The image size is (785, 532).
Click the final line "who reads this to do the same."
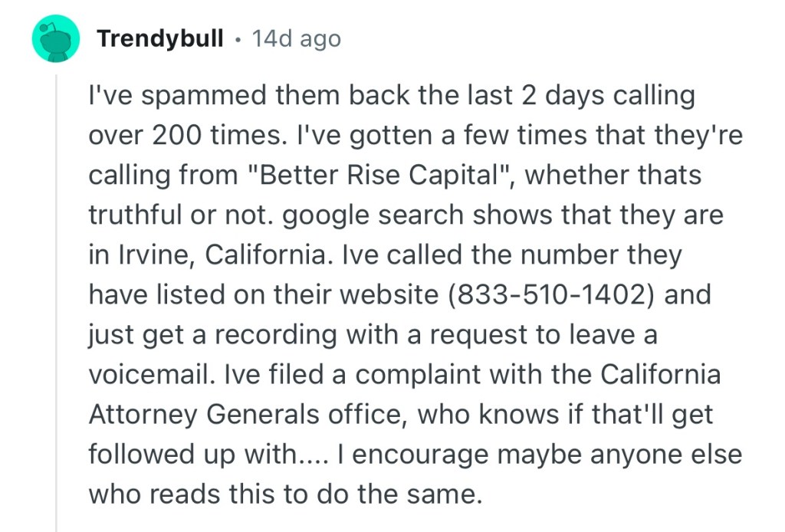coord(285,494)
